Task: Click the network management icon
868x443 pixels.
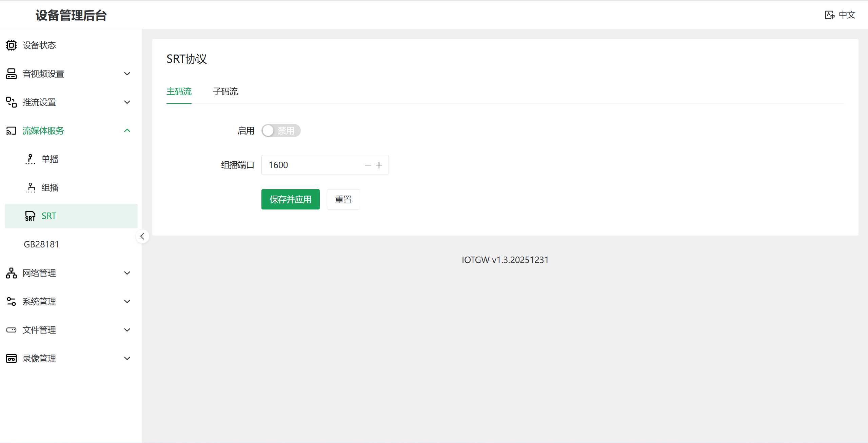Action: pyautogui.click(x=11, y=273)
